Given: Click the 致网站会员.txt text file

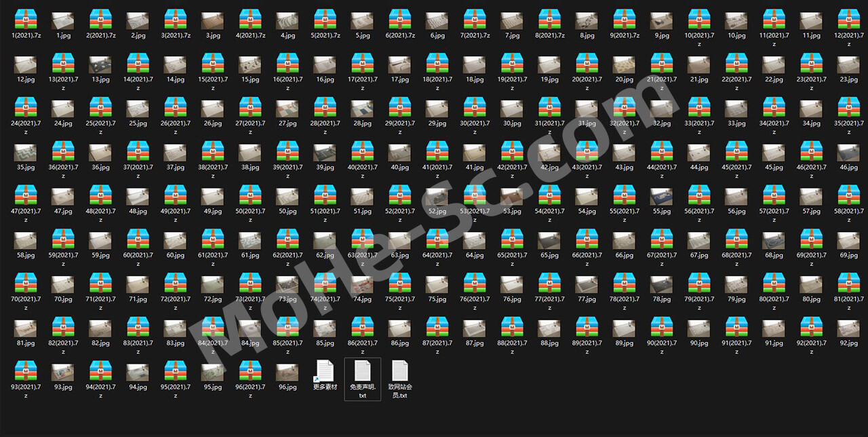Looking at the screenshot, I should click(400, 371).
